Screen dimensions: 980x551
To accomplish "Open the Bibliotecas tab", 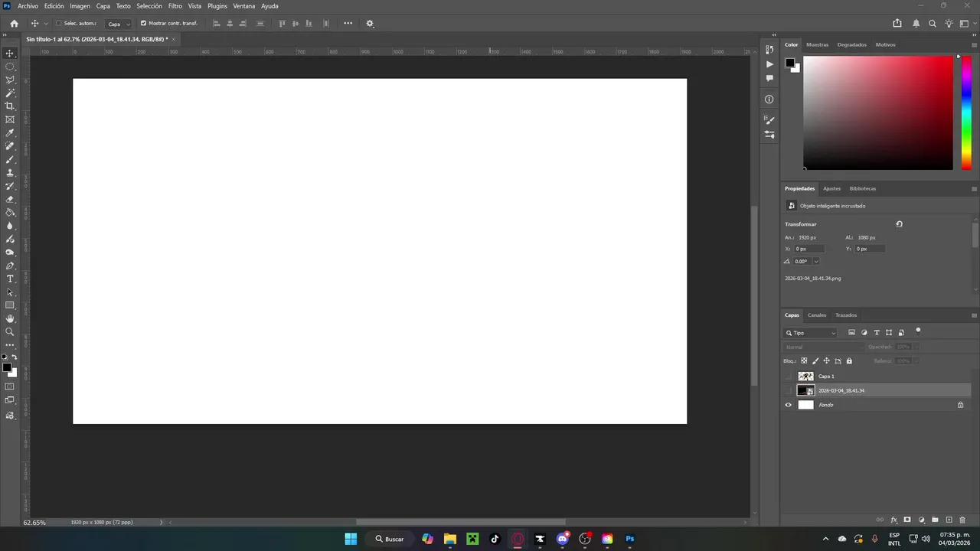I will coord(863,188).
